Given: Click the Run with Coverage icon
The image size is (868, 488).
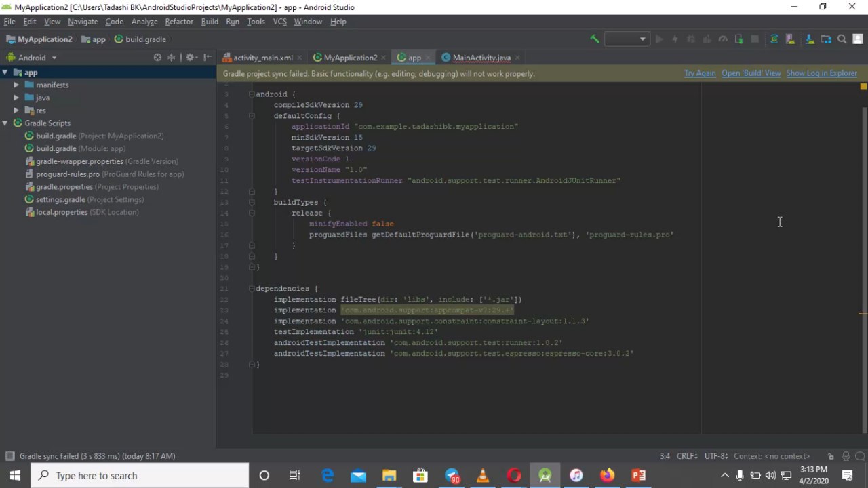Looking at the screenshot, I should click(707, 39).
